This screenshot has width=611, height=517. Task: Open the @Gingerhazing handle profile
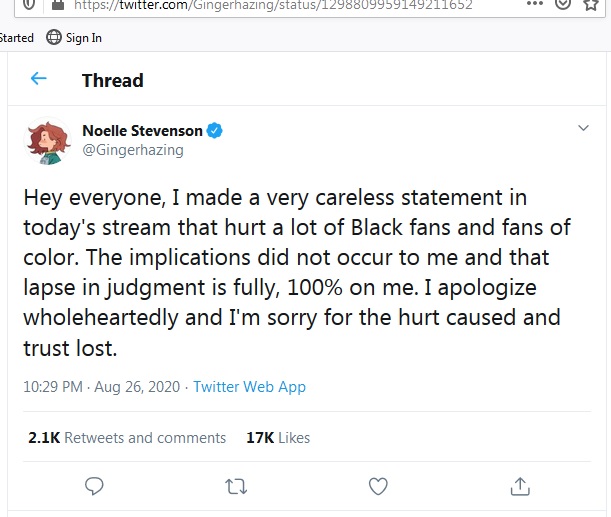coord(132,150)
